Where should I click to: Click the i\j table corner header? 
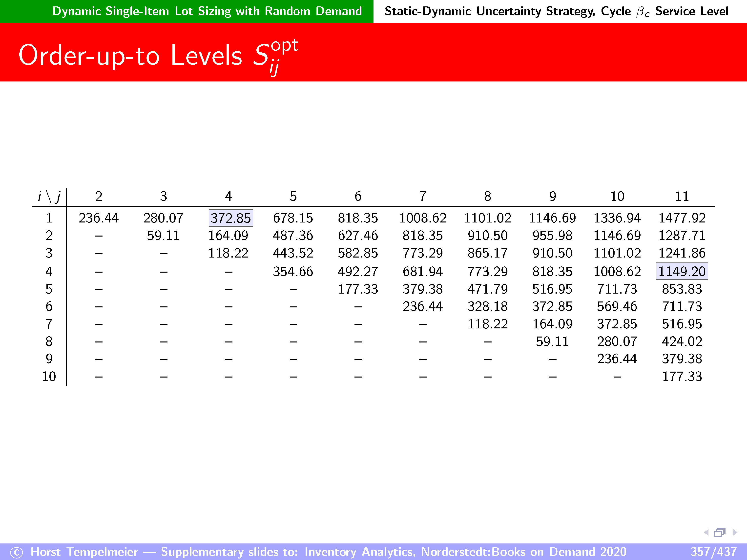[x=49, y=197]
